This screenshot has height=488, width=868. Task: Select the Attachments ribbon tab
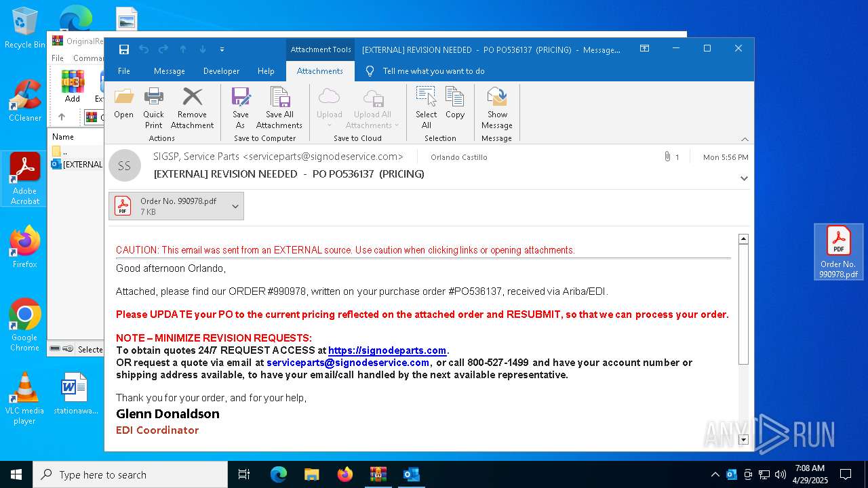point(320,71)
